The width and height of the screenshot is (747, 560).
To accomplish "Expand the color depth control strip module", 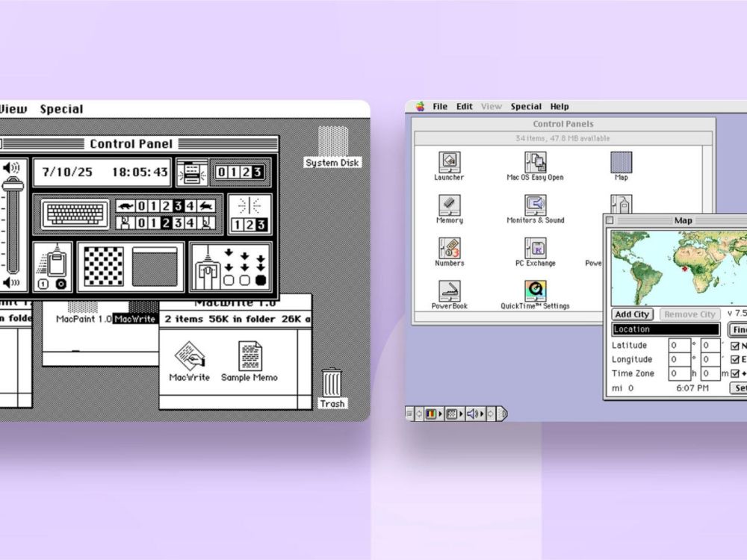I will [x=433, y=414].
